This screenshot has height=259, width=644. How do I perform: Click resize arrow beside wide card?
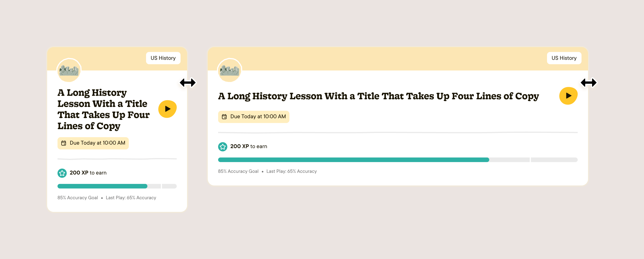tap(588, 82)
